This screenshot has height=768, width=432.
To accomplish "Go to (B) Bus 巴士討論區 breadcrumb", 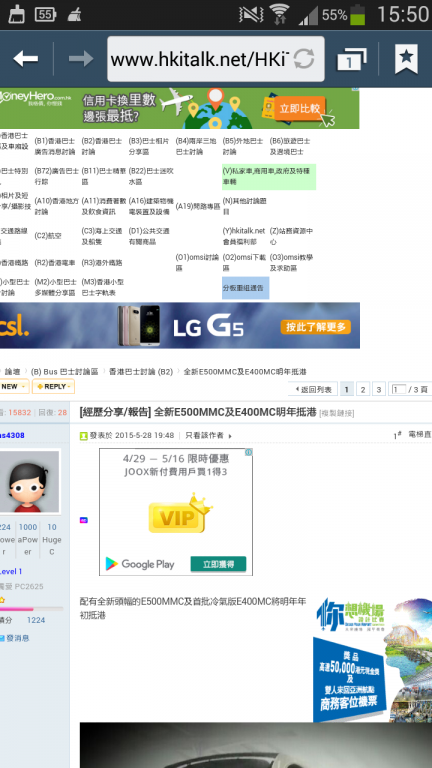I will tap(64, 372).
